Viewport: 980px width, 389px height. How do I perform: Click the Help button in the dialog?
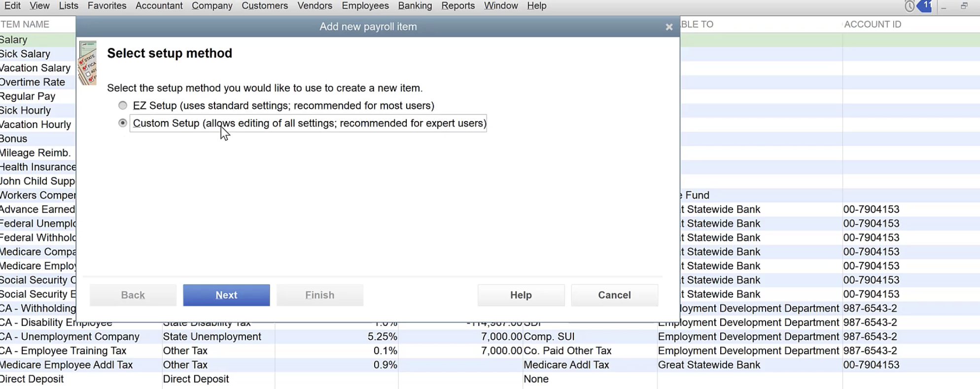[x=521, y=295]
